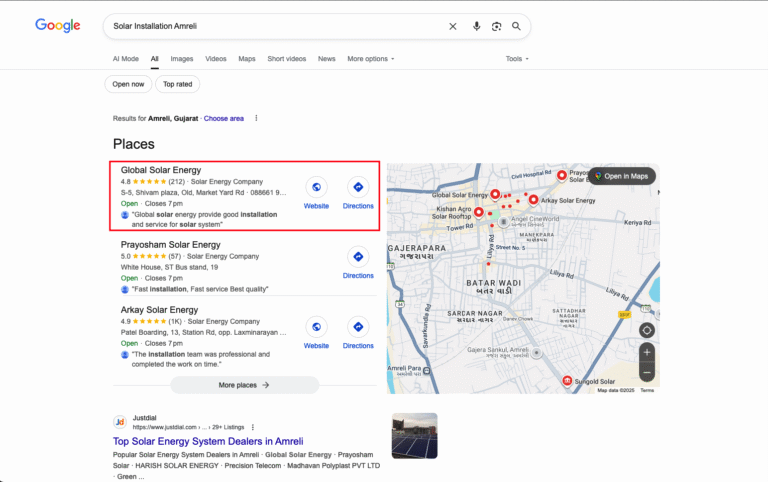
Task: Click Global Solar Energy map pin
Action: tap(495, 195)
